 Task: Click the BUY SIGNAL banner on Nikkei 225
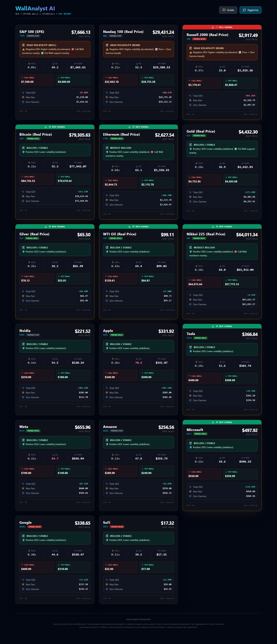(222, 226)
